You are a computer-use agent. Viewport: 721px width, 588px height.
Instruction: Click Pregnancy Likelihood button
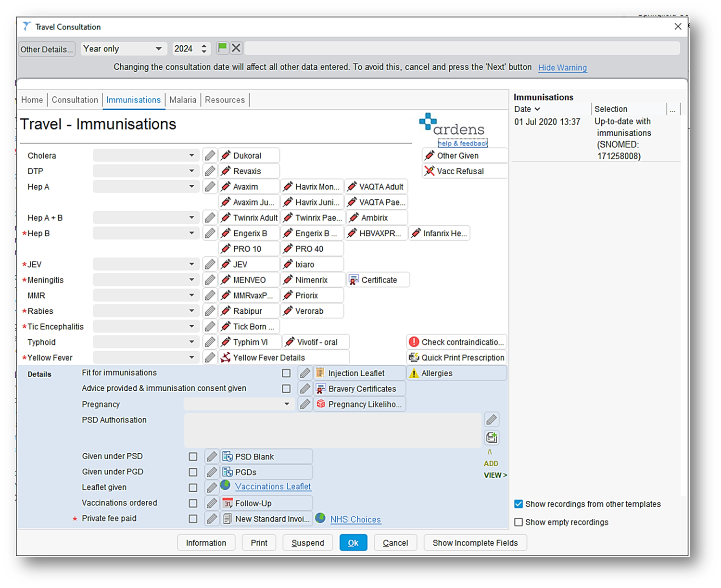[359, 404]
